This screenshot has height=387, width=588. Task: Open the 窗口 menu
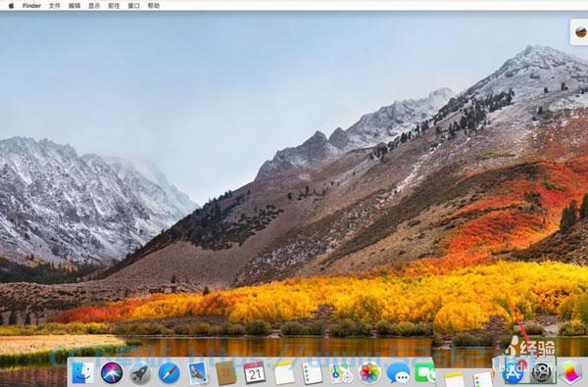[x=133, y=6]
